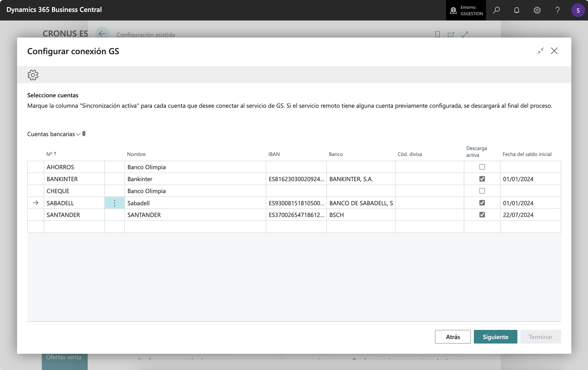Sort by the Nº column header
Screen dimensions: 588x370
click(x=51, y=154)
